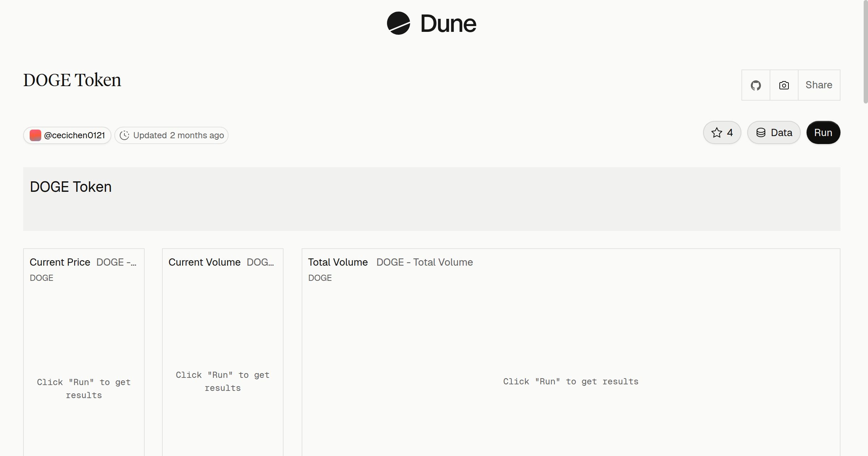Image resolution: width=868 pixels, height=456 pixels.
Task: Open the Current Price widget title
Action: pyautogui.click(x=60, y=262)
